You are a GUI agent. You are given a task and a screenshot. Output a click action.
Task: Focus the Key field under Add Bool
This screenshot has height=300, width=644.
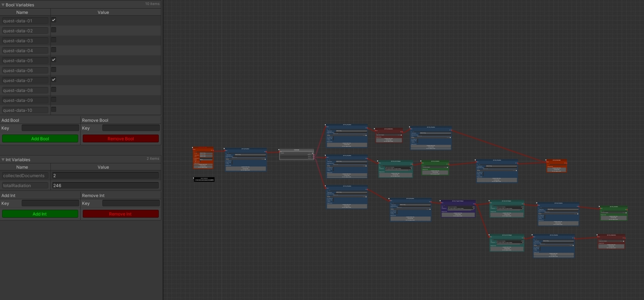click(50, 128)
